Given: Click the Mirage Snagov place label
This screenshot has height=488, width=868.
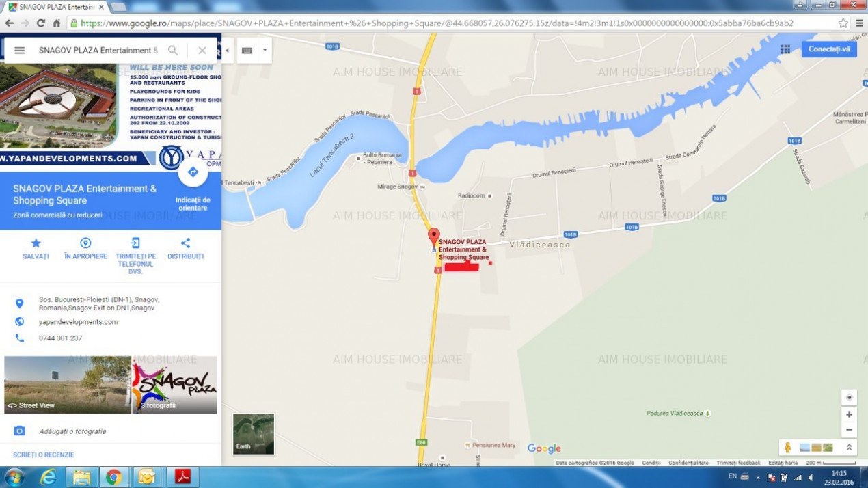Looking at the screenshot, I should point(398,187).
